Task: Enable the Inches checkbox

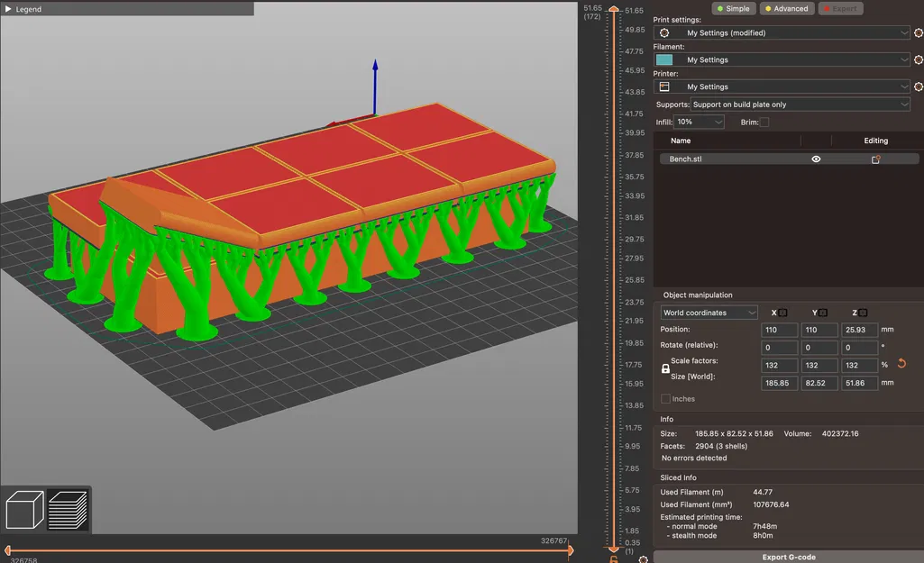Action: (x=666, y=399)
